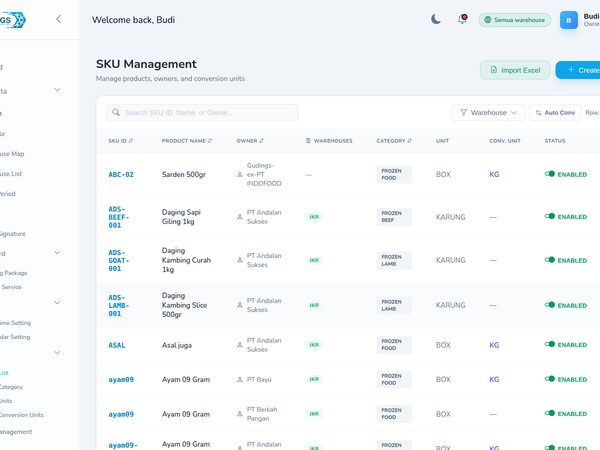600x450 pixels.
Task: Open Conversion Units in sidebar
Action: click(x=21, y=415)
